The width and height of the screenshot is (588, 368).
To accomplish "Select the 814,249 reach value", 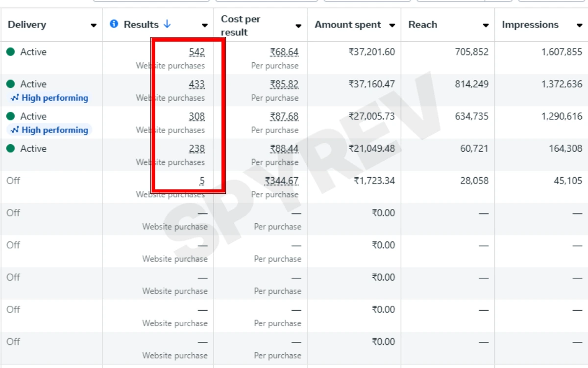I will (471, 84).
